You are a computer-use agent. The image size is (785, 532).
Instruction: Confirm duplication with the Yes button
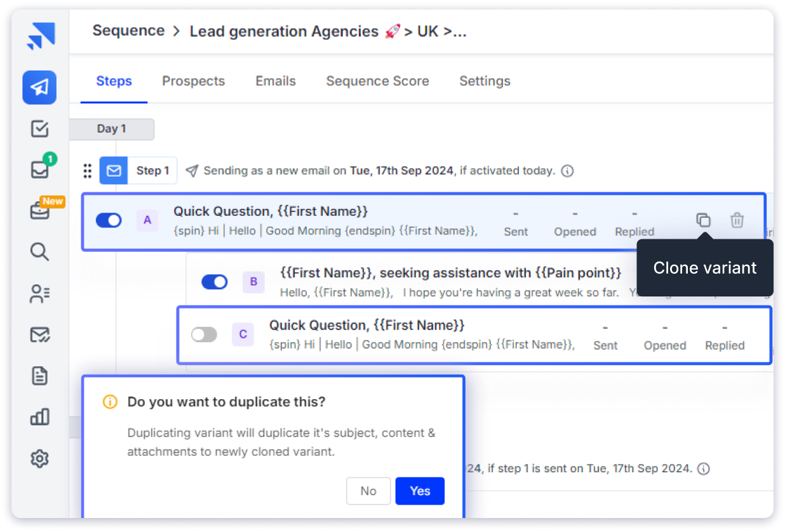click(420, 491)
